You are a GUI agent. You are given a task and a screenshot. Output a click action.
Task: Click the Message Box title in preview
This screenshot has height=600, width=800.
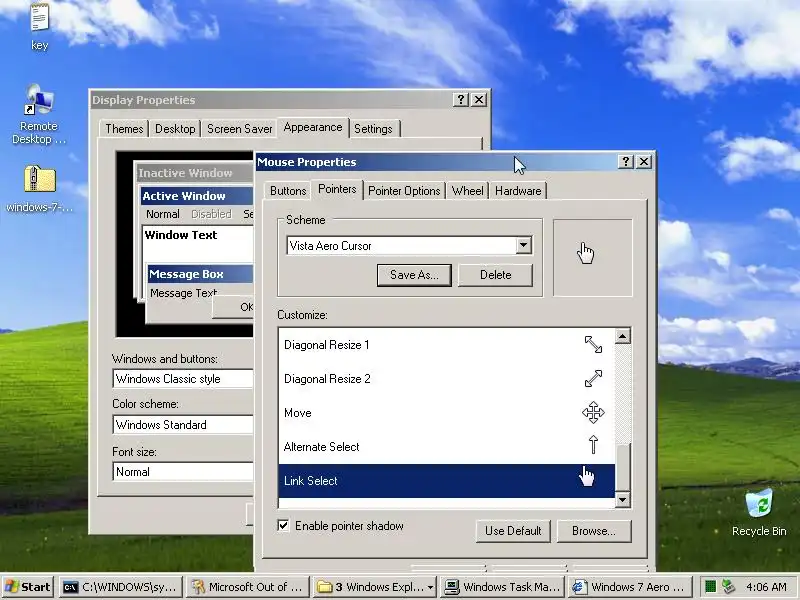coord(186,274)
